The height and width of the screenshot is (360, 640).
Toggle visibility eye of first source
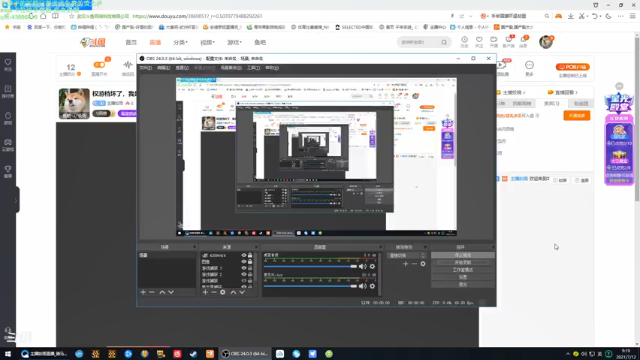tap(244, 256)
